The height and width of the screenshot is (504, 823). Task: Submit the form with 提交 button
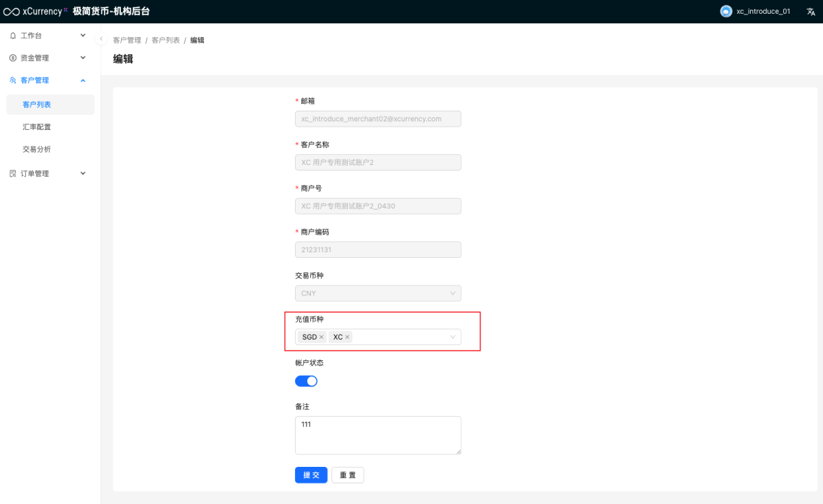311,475
